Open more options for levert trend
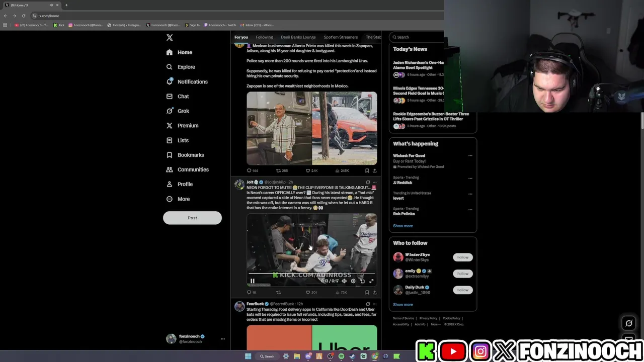Image resolution: width=644 pixels, height=362 pixels. 470,194
